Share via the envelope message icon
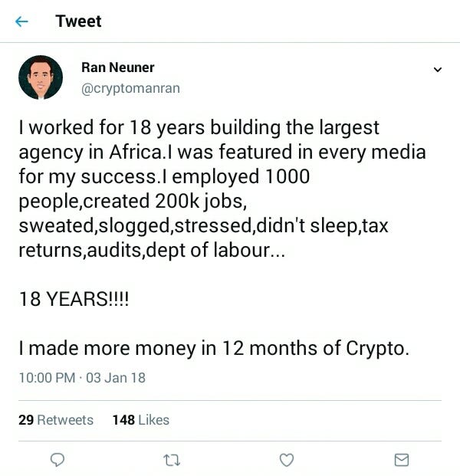The height and width of the screenshot is (476, 460). [402, 460]
